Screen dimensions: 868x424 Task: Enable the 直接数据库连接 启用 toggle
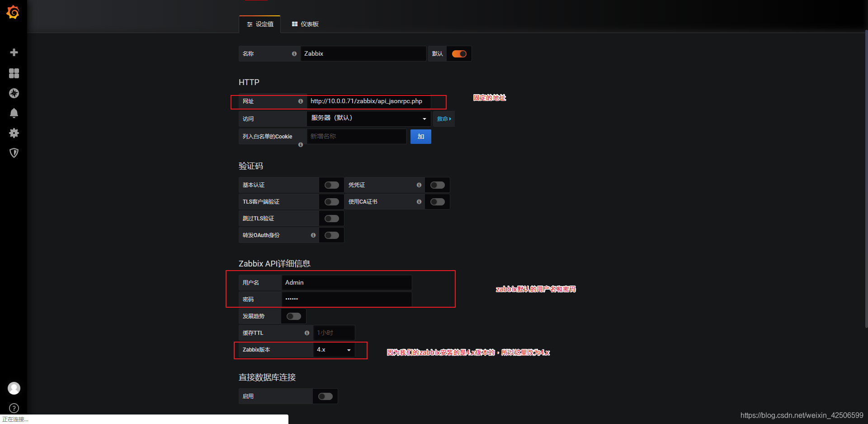325,396
